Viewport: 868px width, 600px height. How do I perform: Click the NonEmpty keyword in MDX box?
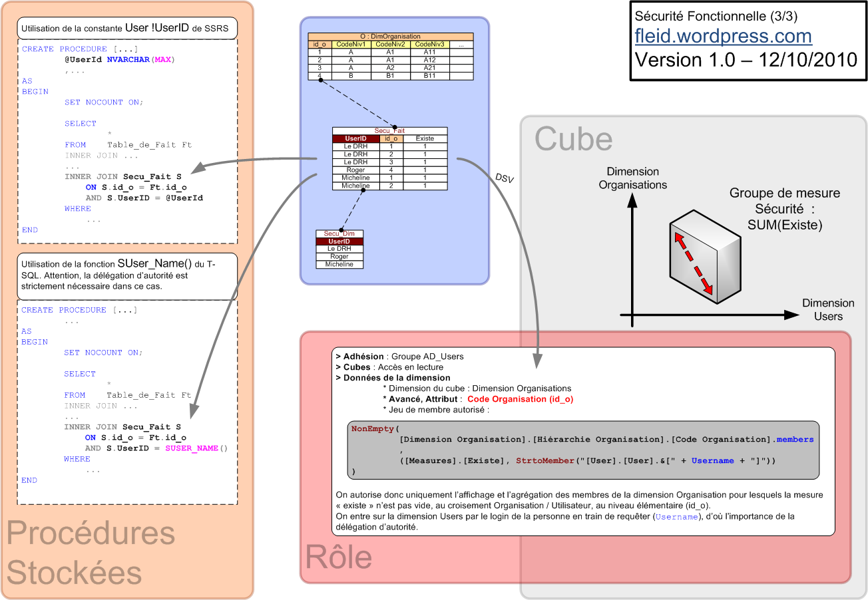(372, 429)
